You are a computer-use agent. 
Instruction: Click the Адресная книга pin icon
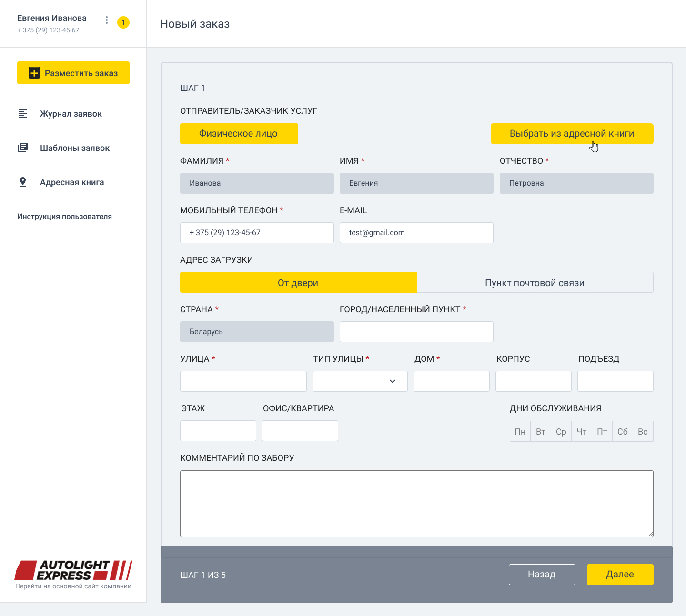click(23, 182)
